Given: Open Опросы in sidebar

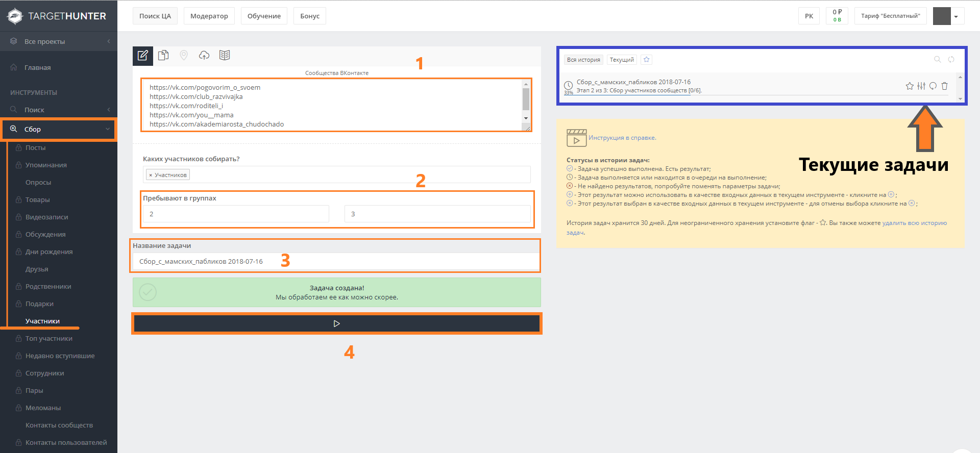Looking at the screenshot, I should click(x=38, y=182).
